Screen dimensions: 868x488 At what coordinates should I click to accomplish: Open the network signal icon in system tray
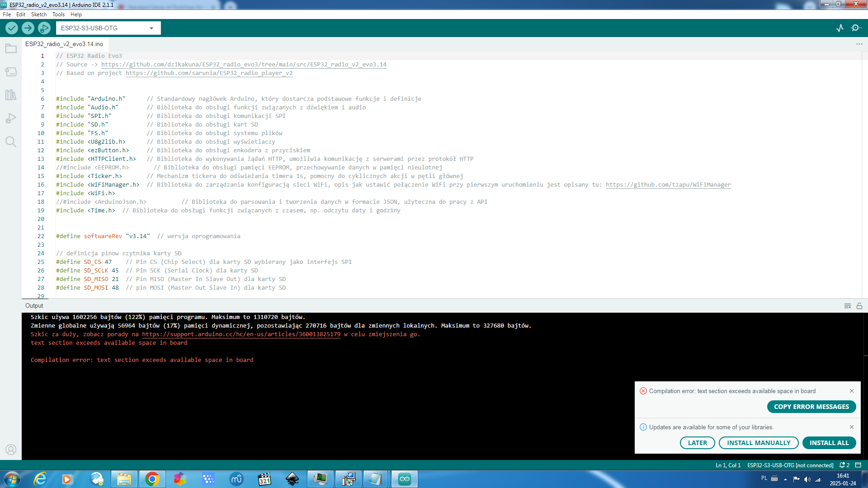pyautogui.click(x=818, y=479)
